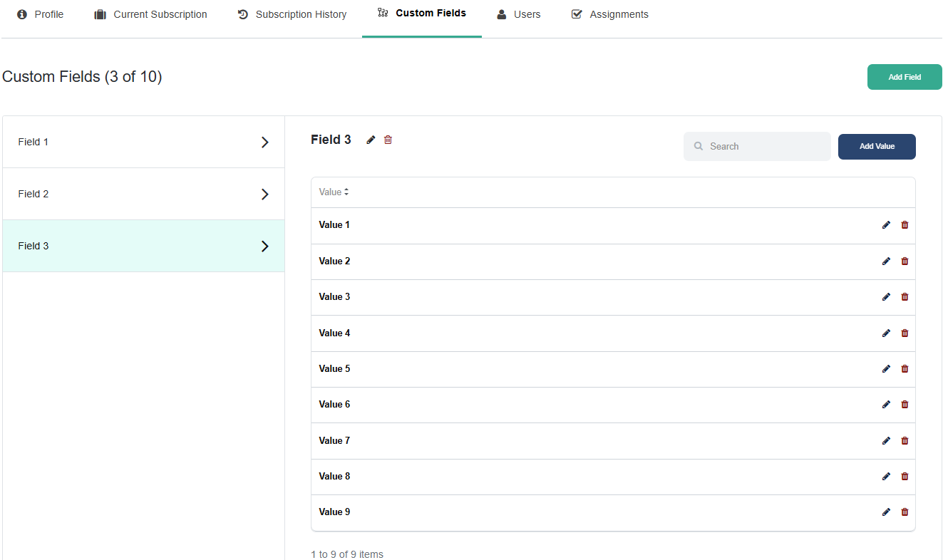Open Field 2 via the chevron arrow
Image resolution: width=943 pixels, height=560 pixels.
click(264, 195)
